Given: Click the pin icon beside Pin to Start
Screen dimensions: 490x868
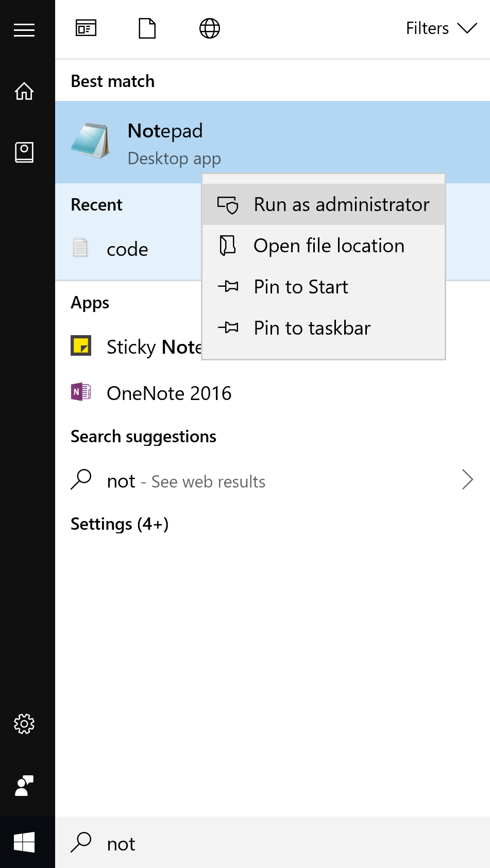Looking at the screenshot, I should pyautogui.click(x=228, y=286).
